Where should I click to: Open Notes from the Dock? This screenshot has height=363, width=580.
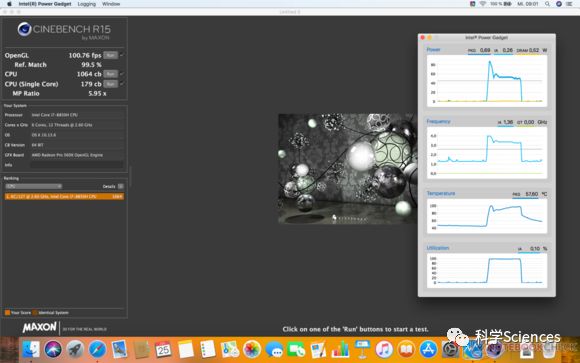pos(185,349)
